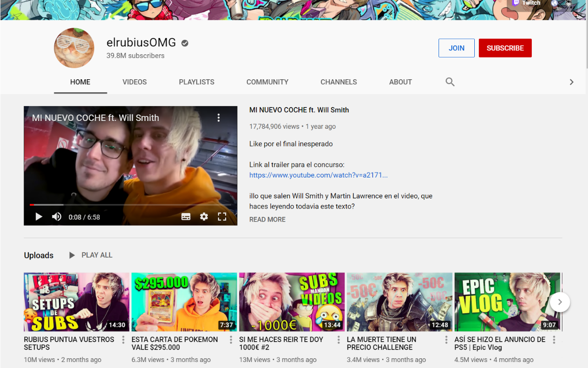This screenshot has height=368, width=588.
Task: Open the title RUBIUS PUNTUA VUESTROS SETUPS
Action: click(69, 343)
